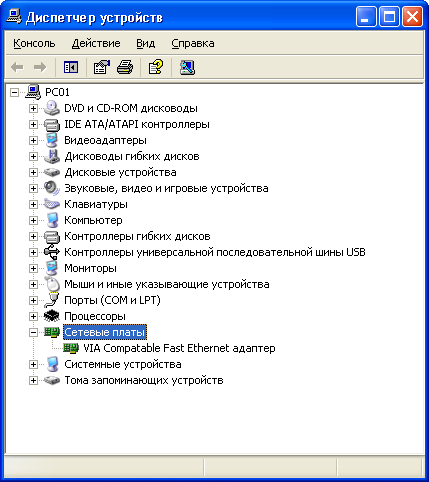
Task: Click the mouse icon for Мыши
Action: (x=52, y=284)
